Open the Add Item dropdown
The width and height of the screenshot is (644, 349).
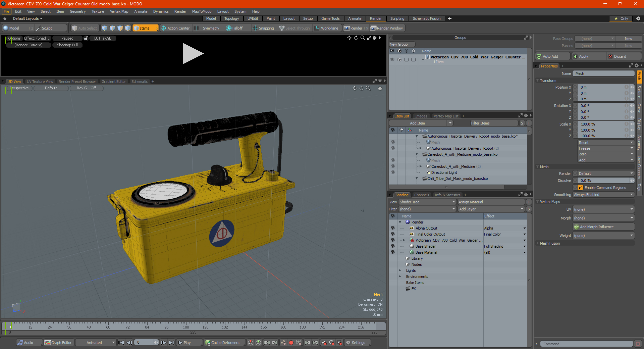(x=421, y=123)
